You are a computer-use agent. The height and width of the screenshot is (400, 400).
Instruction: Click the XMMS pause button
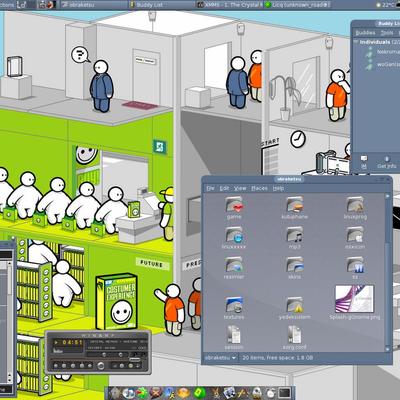[x=73, y=366]
